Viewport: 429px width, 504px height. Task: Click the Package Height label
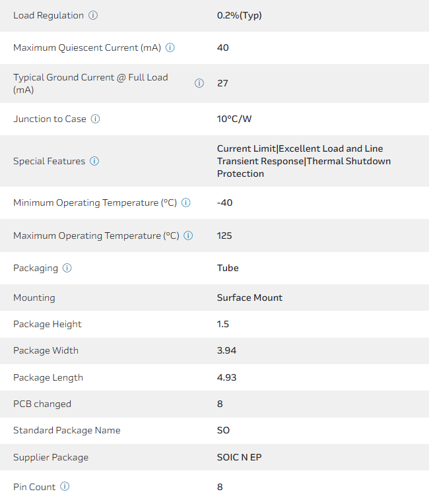tap(48, 324)
